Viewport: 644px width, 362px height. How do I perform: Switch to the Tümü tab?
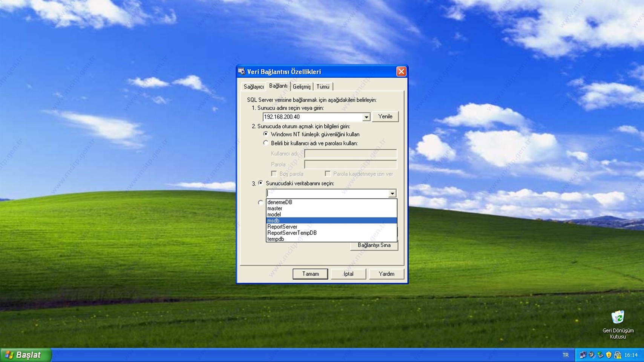tap(323, 87)
